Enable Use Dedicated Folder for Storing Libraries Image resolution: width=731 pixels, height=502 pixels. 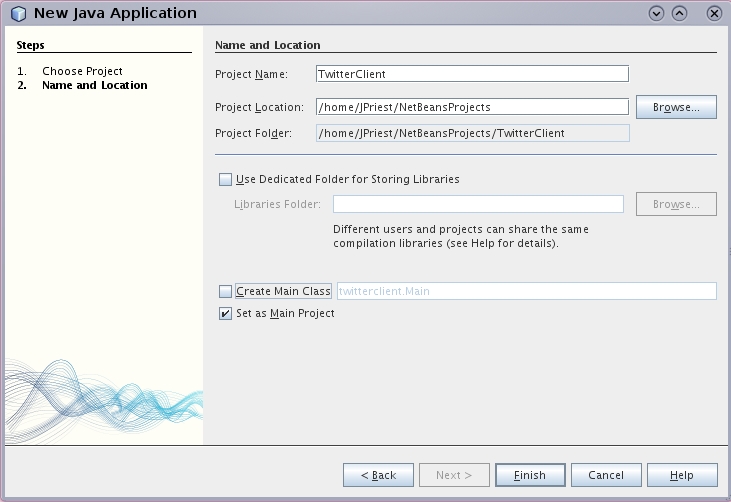point(225,179)
